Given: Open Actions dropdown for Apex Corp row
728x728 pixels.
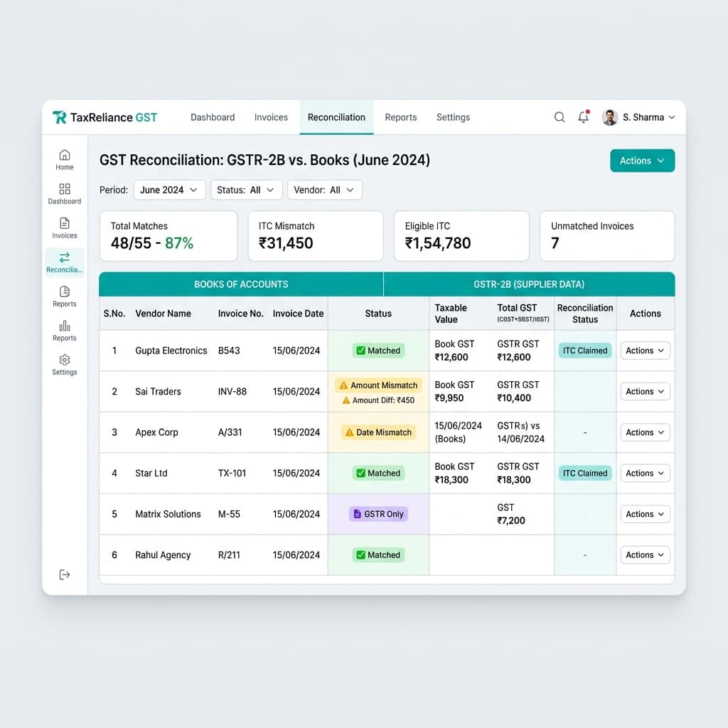Looking at the screenshot, I should (645, 432).
